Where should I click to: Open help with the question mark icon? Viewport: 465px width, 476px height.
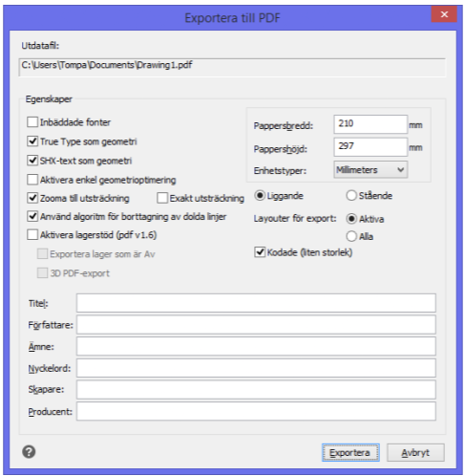[x=29, y=451]
